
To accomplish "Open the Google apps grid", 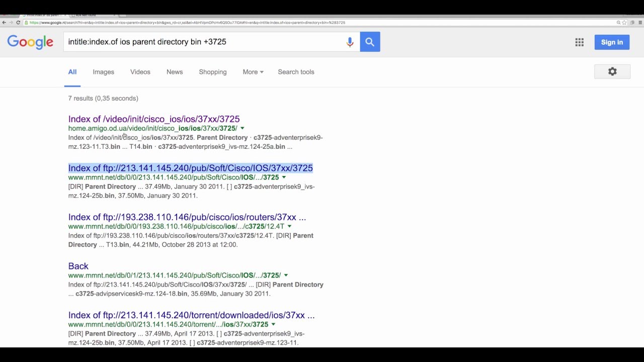I will pos(580,42).
